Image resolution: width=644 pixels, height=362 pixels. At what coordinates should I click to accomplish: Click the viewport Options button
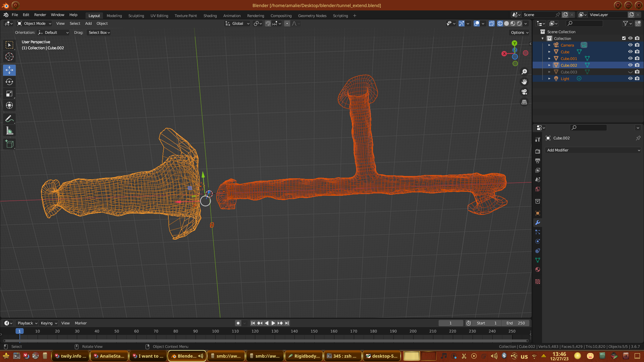(520, 33)
